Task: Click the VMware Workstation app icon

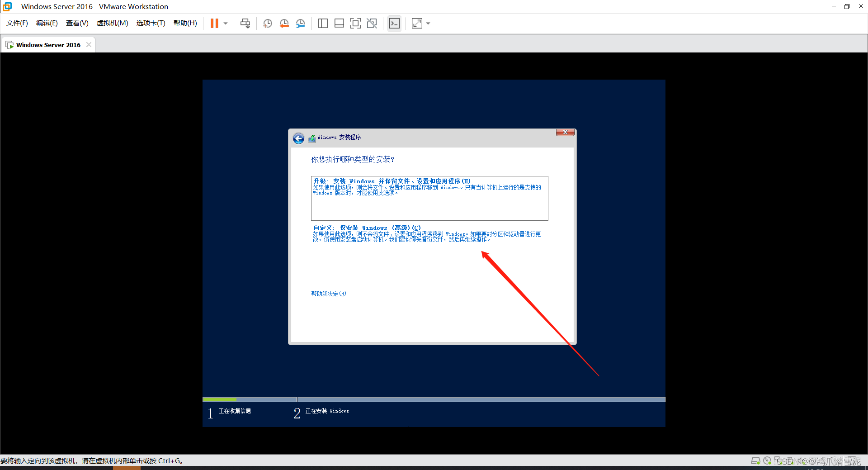Action: point(7,6)
